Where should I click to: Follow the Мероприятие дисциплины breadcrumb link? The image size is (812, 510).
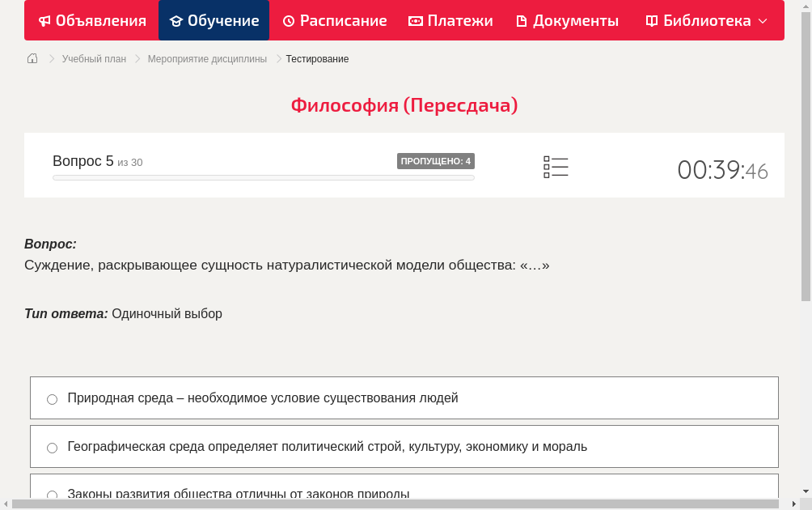207,59
